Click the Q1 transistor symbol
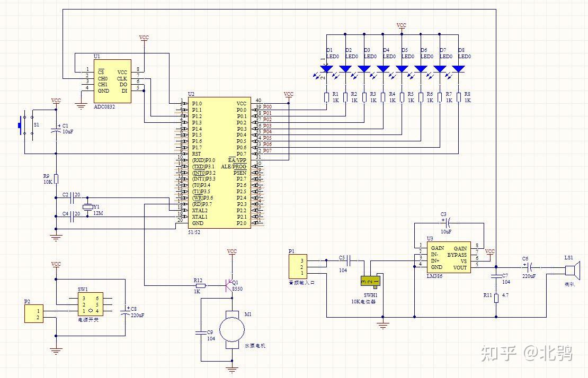This screenshot has height=378, width=588. pyautogui.click(x=228, y=285)
